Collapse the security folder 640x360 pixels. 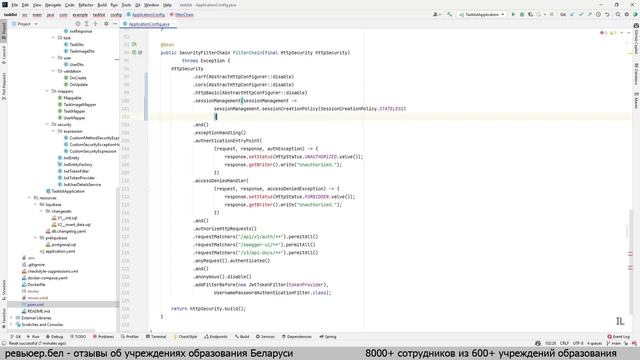[47, 124]
